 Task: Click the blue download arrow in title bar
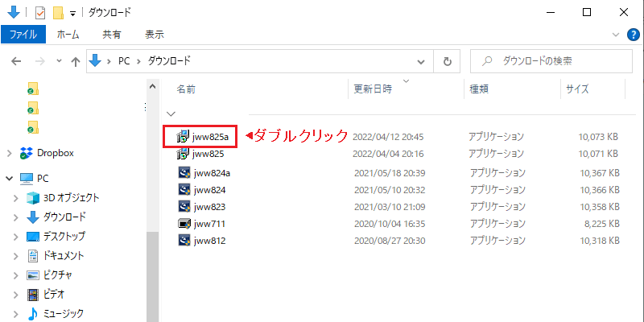click(x=14, y=12)
